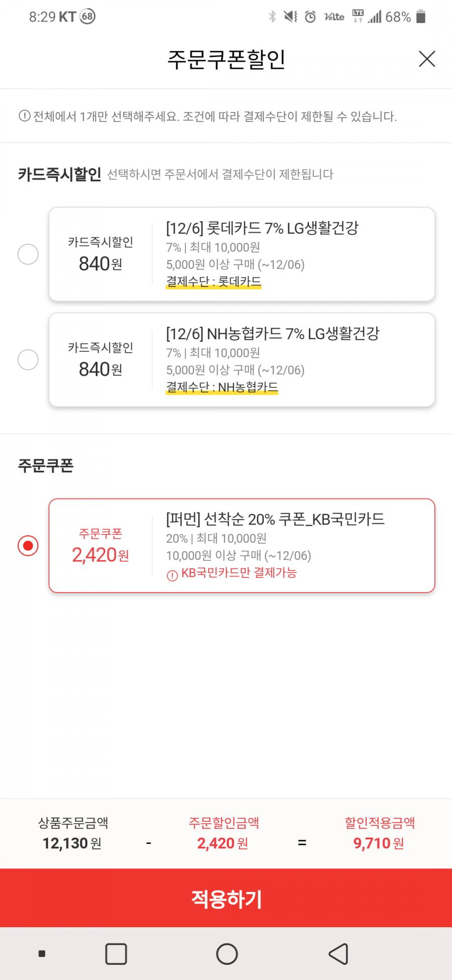Screen dimensions: 452x980
Task: Tap the highlighted 결제수단 : 롯데카드 text
Action: tap(214, 281)
